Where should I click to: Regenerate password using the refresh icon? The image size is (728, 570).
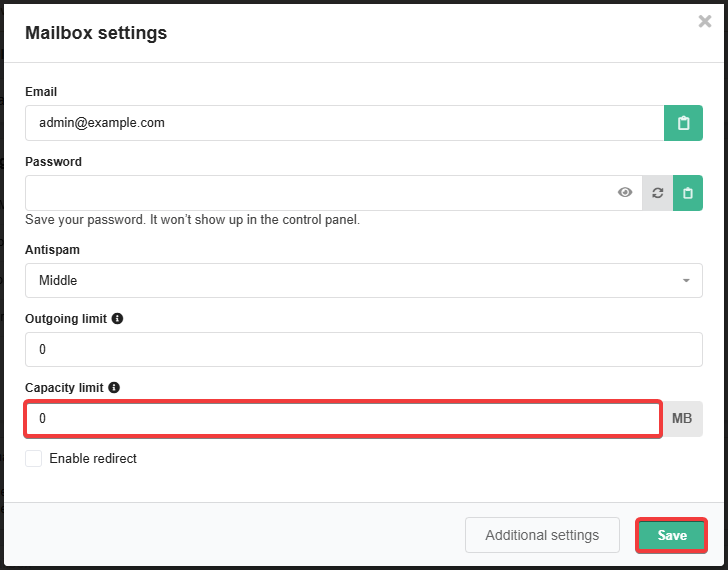(x=657, y=193)
